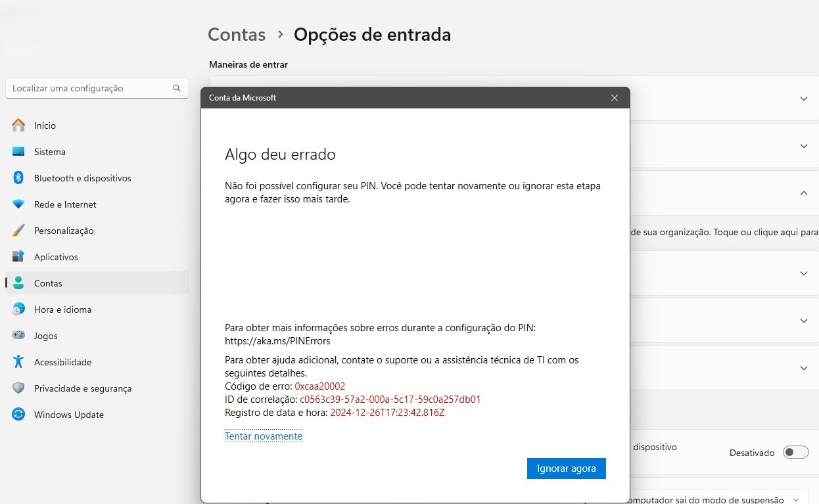Screen dimensions: 819x504
Task: Expand the last sign-in option chevron
Action: pyautogui.click(x=803, y=368)
